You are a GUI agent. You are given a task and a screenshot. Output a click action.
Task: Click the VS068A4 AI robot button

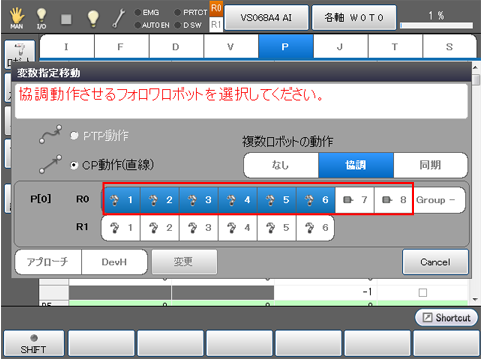click(266, 18)
